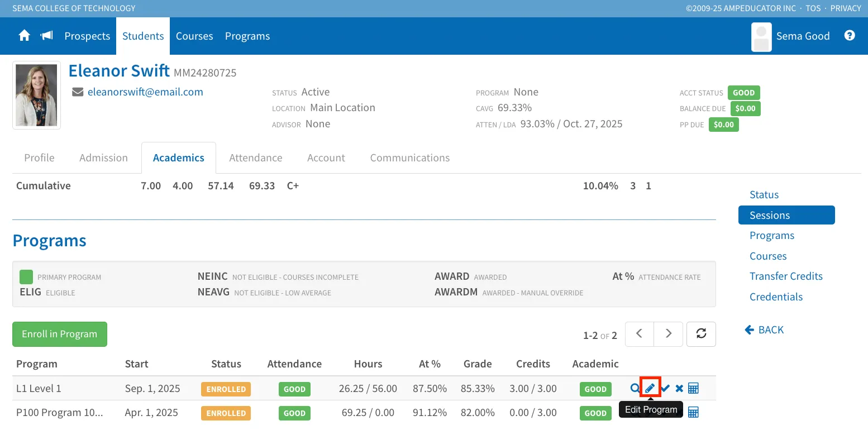Open the PRIVACY link in header
Viewport: 868px width, 430px height.
click(846, 8)
